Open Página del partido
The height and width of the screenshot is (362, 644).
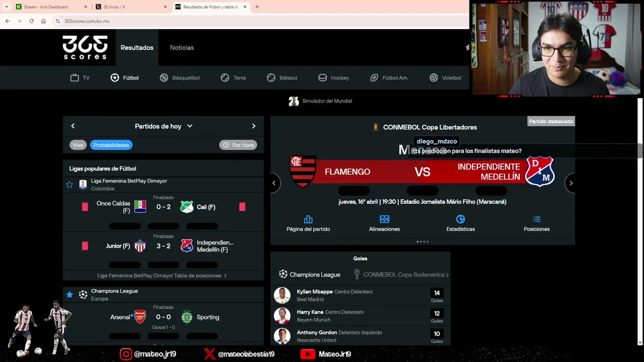(308, 224)
